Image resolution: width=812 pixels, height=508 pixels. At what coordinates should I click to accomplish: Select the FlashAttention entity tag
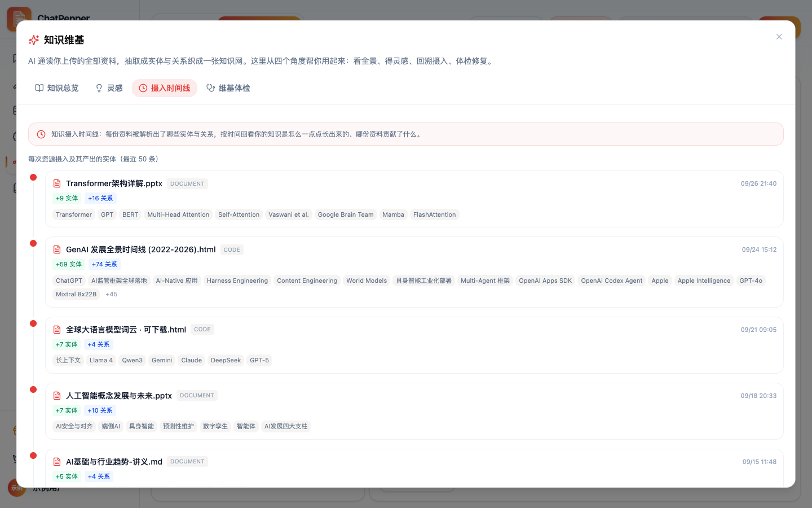(x=434, y=214)
